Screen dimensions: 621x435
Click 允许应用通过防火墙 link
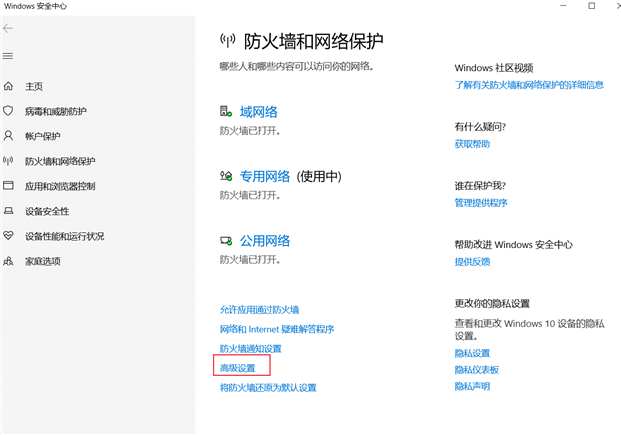(259, 309)
